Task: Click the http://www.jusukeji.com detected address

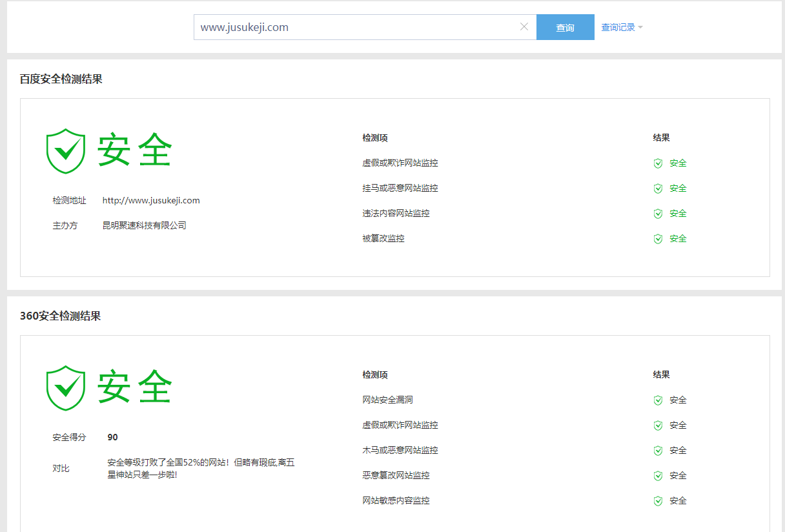Action: [x=151, y=200]
